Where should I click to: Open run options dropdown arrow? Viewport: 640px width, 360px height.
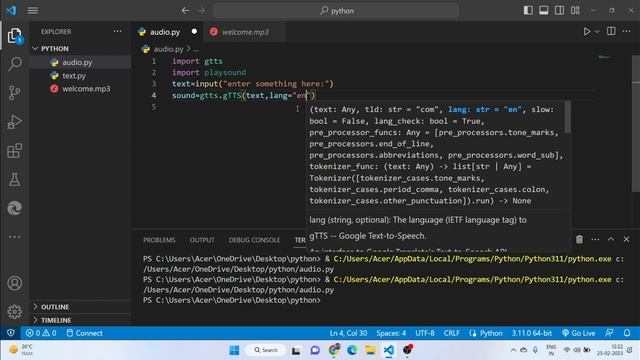click(597, 31)
